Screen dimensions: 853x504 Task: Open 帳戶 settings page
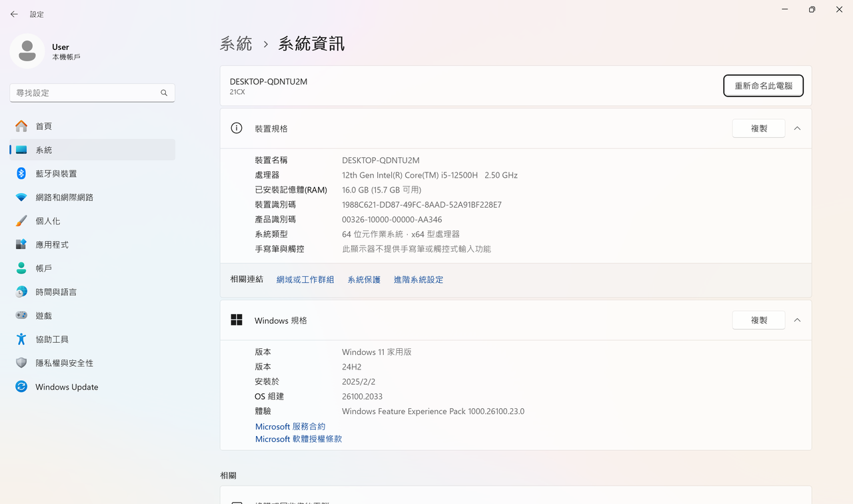pyautogui.click(x=93, y=268)
